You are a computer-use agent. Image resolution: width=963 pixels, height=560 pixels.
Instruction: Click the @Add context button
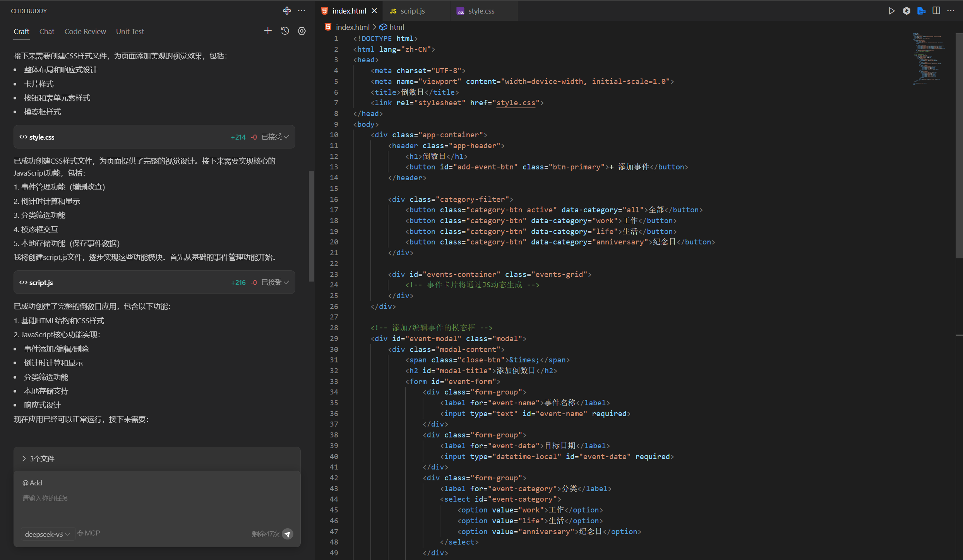[x=32, y=483]
